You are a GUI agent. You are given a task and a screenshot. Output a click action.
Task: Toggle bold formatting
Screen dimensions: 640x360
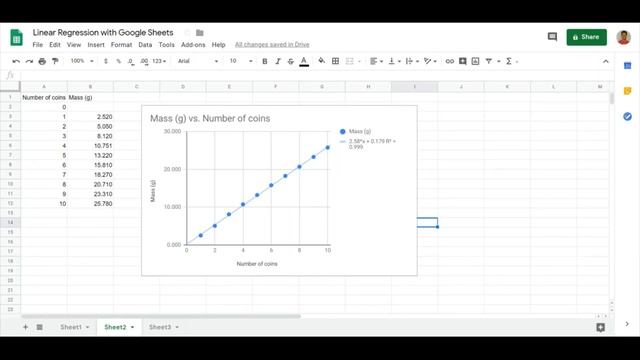point(264,61)
